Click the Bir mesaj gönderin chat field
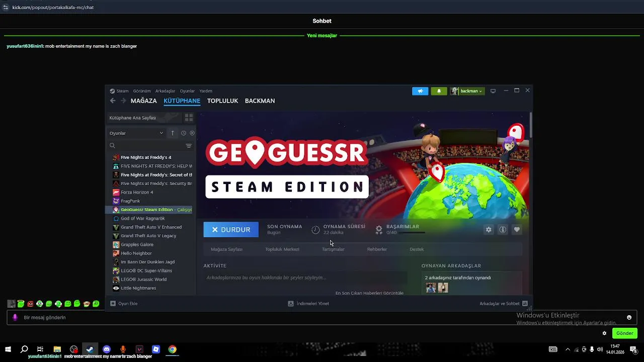 322,317
